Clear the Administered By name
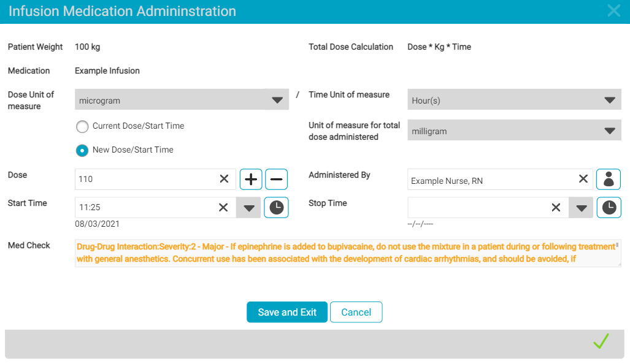The image size is (630, 364). tap(583, 179)
